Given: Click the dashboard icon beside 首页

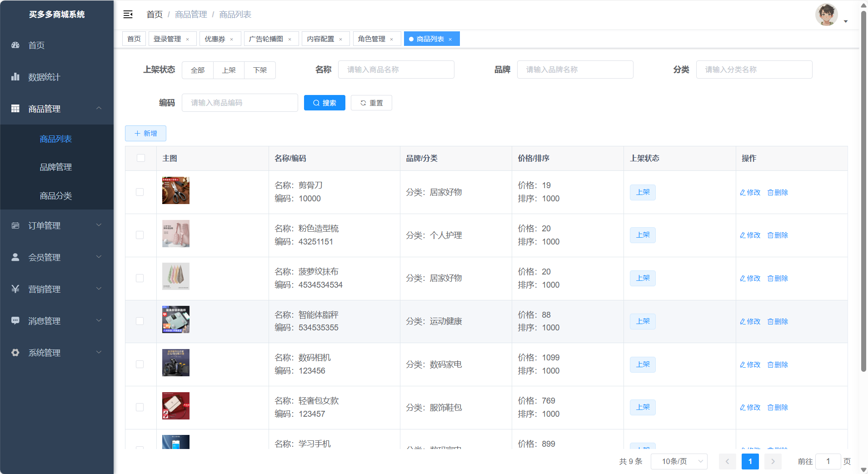Looking at the screenshot, I should (x=15, y=45).
